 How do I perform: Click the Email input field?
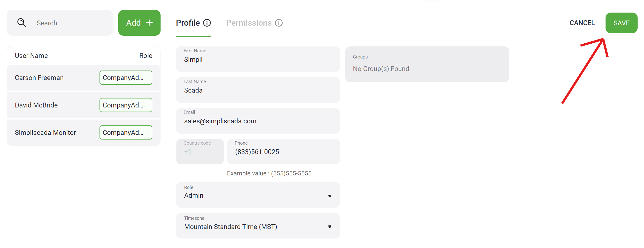coord(258,121)
